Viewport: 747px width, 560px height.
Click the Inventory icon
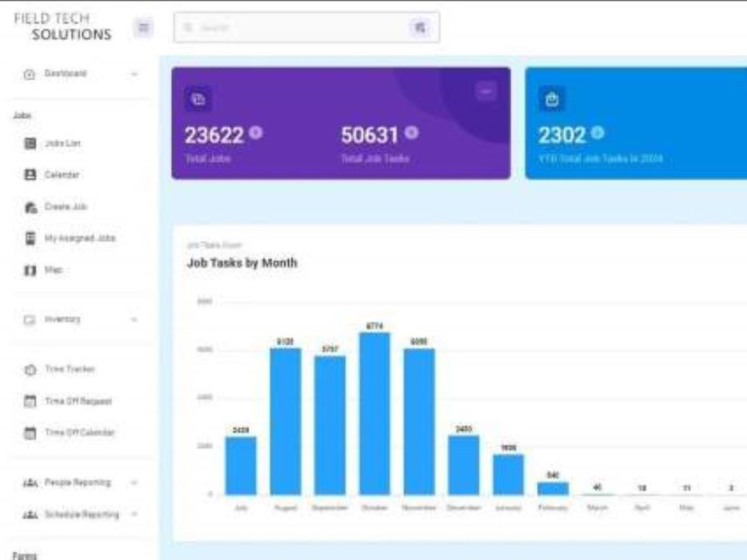point(30,320)
